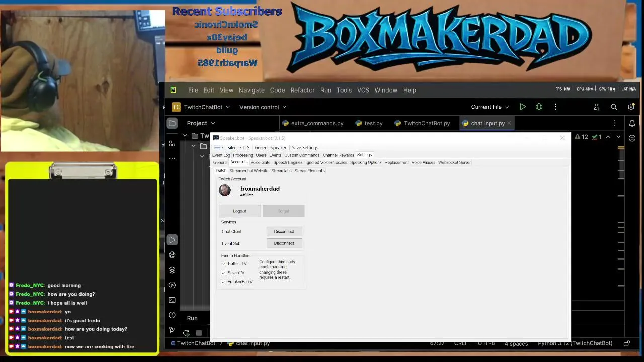Click the Stop square icon in Run panel
Screen dimensions: 644x362
pos(199,333)
